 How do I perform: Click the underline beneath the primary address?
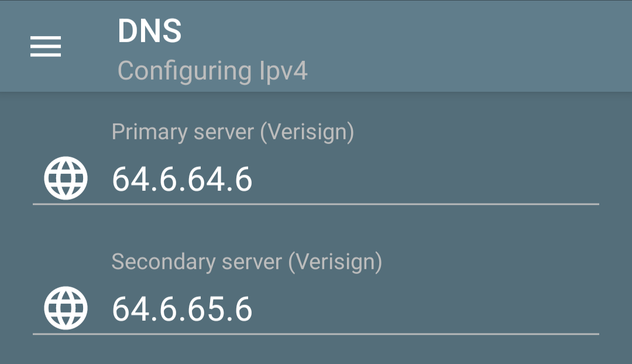point(316,204)
